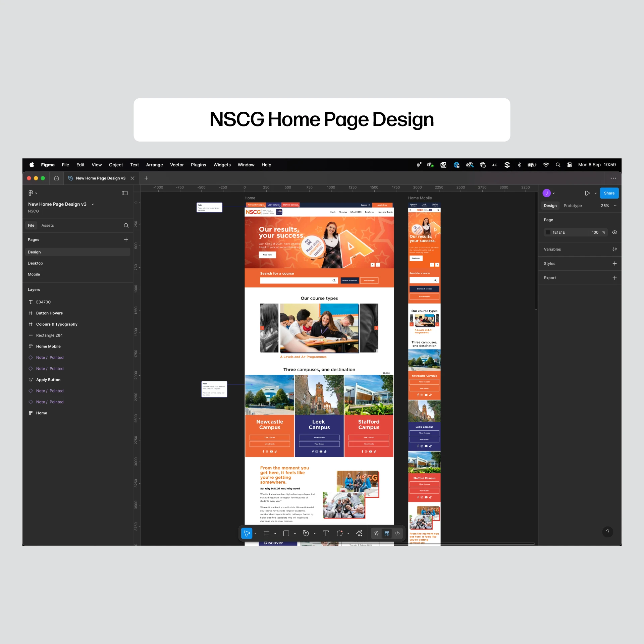Switch to the Assets tab

point(48,225)
